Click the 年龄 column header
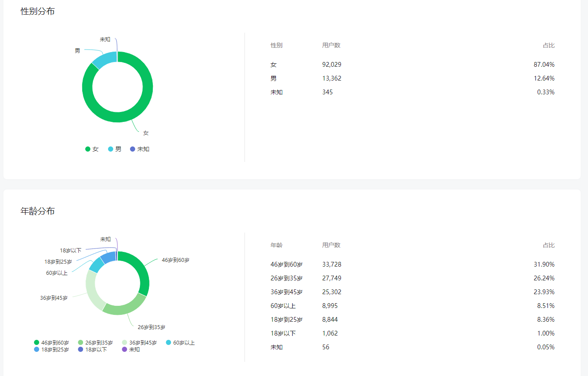The height and width of the screenshot is (376, 588). 276,245
